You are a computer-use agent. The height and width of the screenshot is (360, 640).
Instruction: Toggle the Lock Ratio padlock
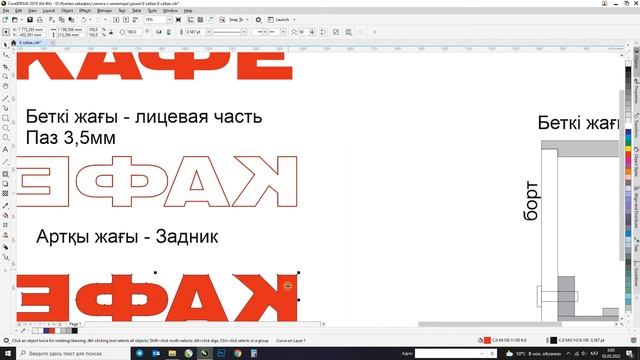[x=111, y=32]
